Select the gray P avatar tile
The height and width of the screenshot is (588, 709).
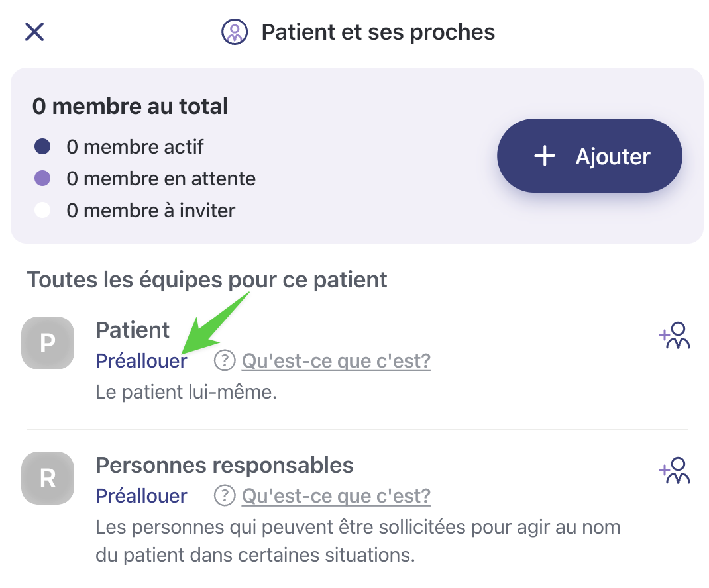(x=47, y=343)
